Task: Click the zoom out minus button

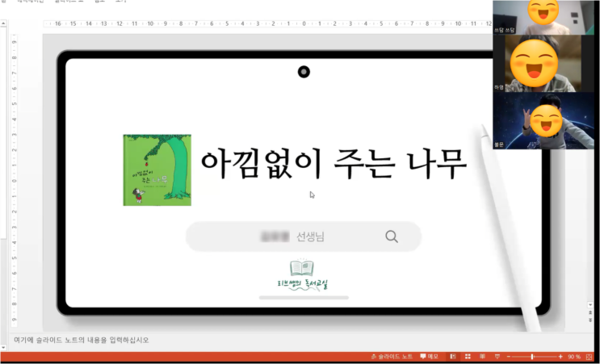Action: 509,357
